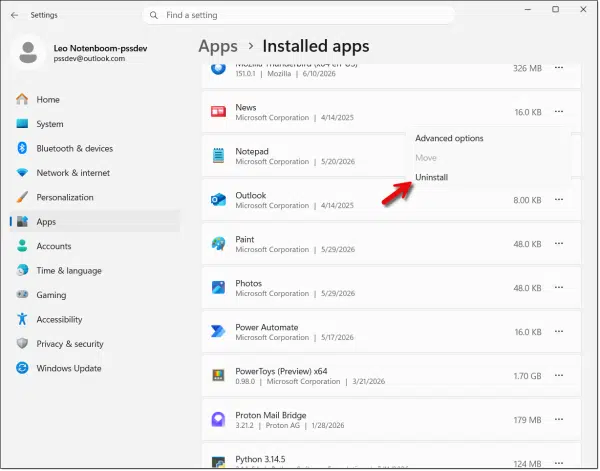Select Apps in the sidebar
The image size is (600, 471).
95,222
